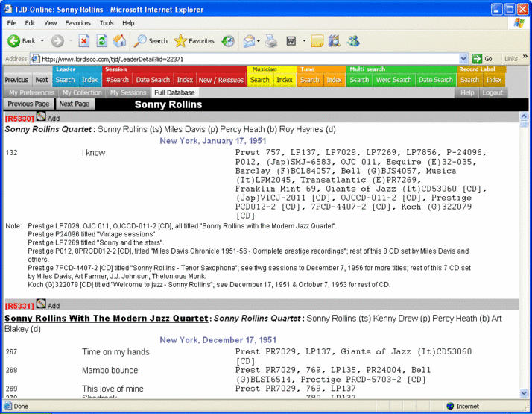Click the Next navigation button
The width and height of the screenshot is (532, 414).
coord(42,80)
